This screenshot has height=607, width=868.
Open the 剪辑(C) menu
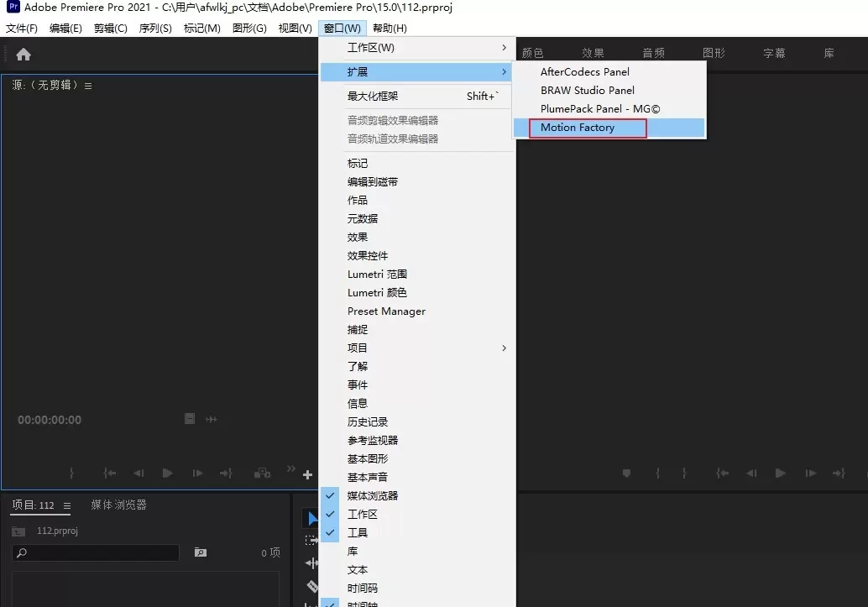pos(111,29)
